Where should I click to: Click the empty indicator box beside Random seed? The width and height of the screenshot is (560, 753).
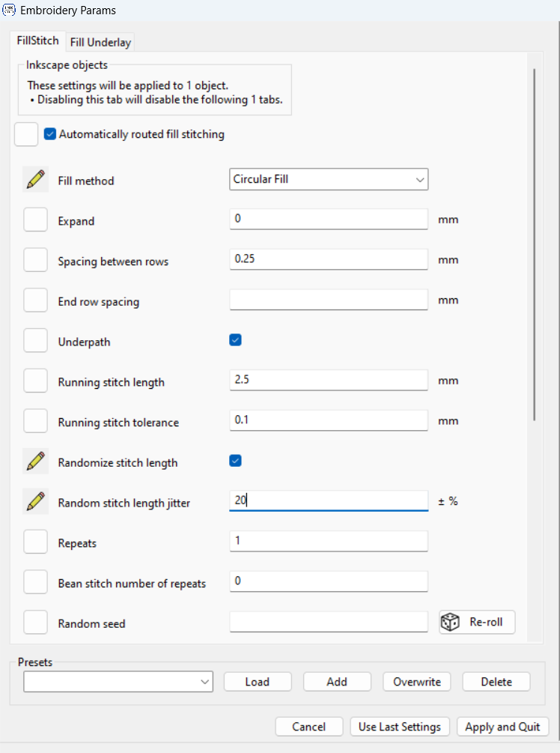[35, 623]
